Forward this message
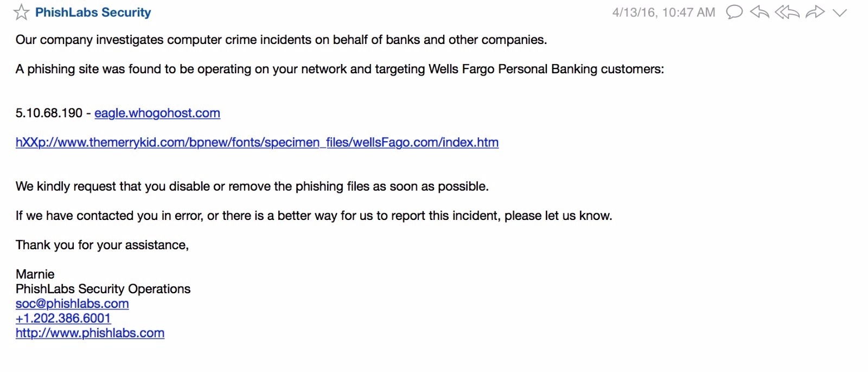Viewport: 868px width, 372px height. pyautogui.click(x=815, y=12)
